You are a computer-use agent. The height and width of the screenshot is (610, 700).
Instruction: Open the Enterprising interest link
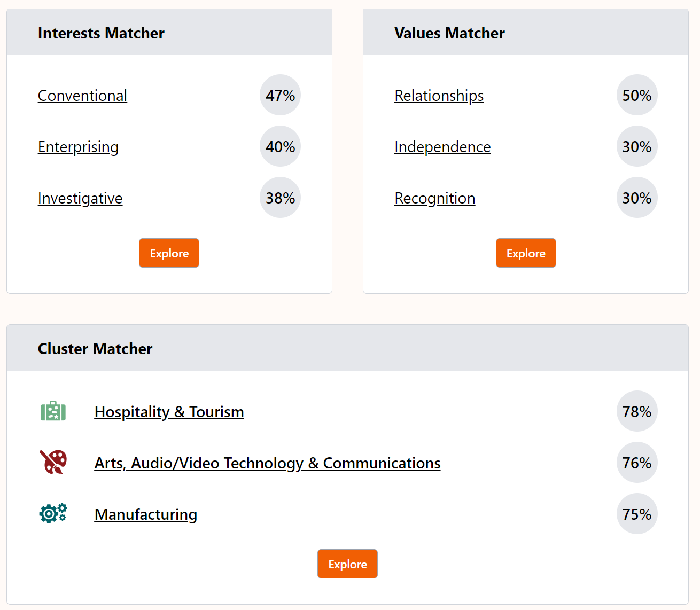coord(78,147)
